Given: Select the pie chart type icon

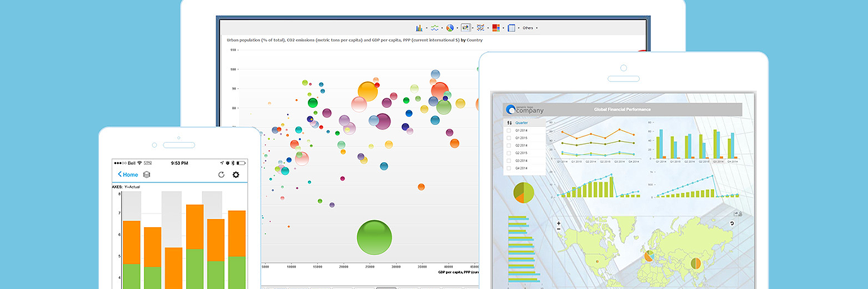Looking at the screenshot, I should click(x=450, y=28).
